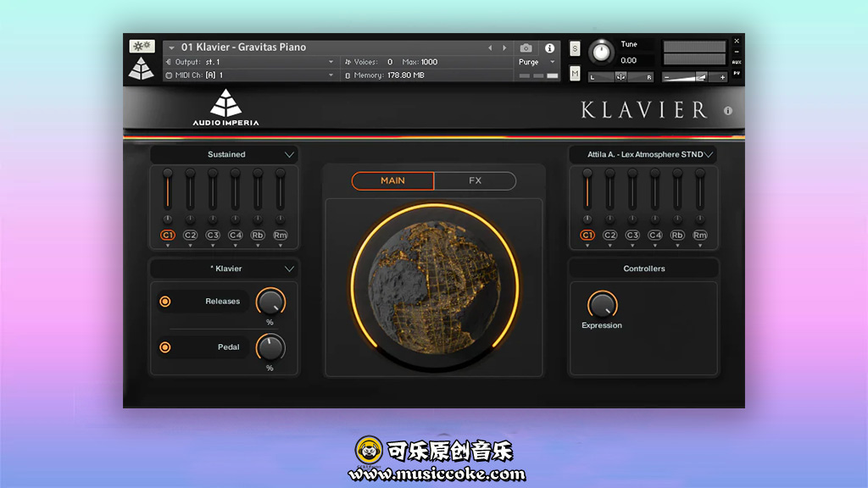Viewport: 868px width, 488px height.
Task: Select the right panel Rb mic button
Action: pyautogui.click(x=677, y=235)
